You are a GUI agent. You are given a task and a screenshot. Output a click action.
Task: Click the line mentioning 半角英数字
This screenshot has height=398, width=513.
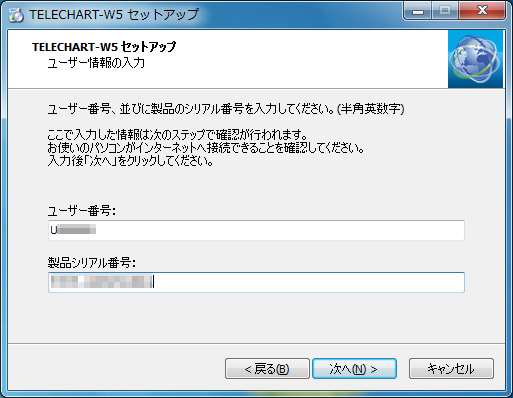(226, 109)
